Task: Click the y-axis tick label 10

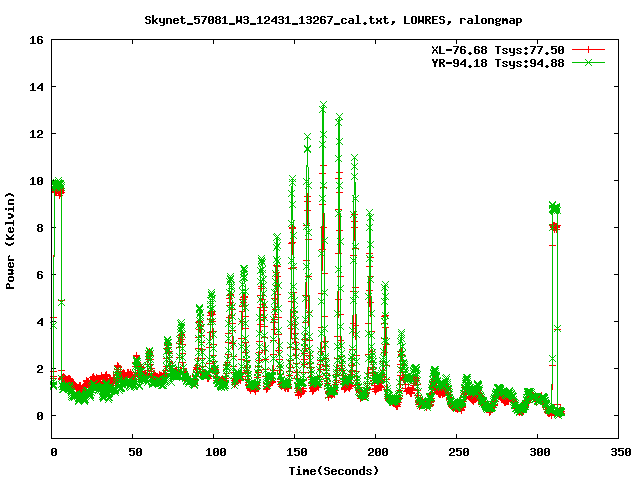Action: [x=36, y=181]
